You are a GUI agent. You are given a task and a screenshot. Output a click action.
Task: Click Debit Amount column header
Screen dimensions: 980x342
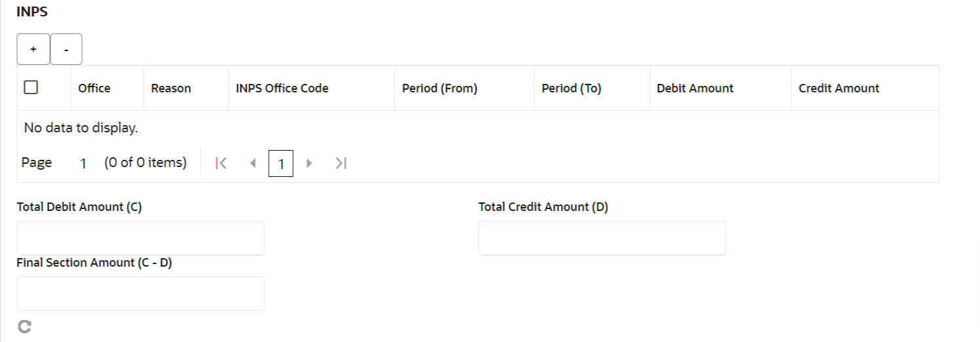tap(695, 88)
